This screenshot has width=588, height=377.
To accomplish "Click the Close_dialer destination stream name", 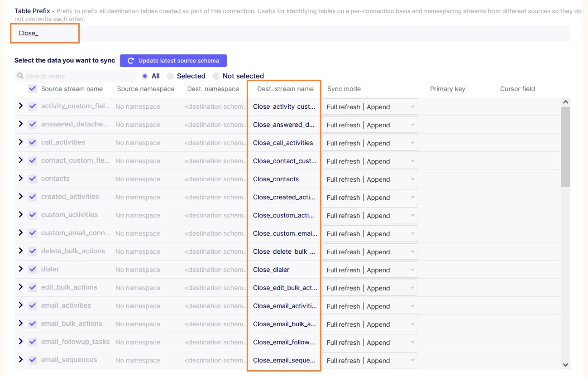I will pos(271,270).
